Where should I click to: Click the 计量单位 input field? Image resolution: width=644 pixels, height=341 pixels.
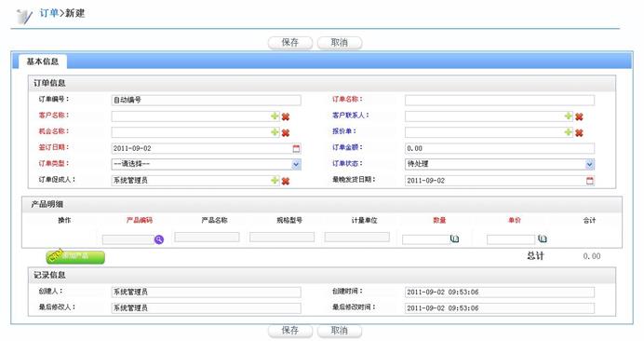coord(357,237)
